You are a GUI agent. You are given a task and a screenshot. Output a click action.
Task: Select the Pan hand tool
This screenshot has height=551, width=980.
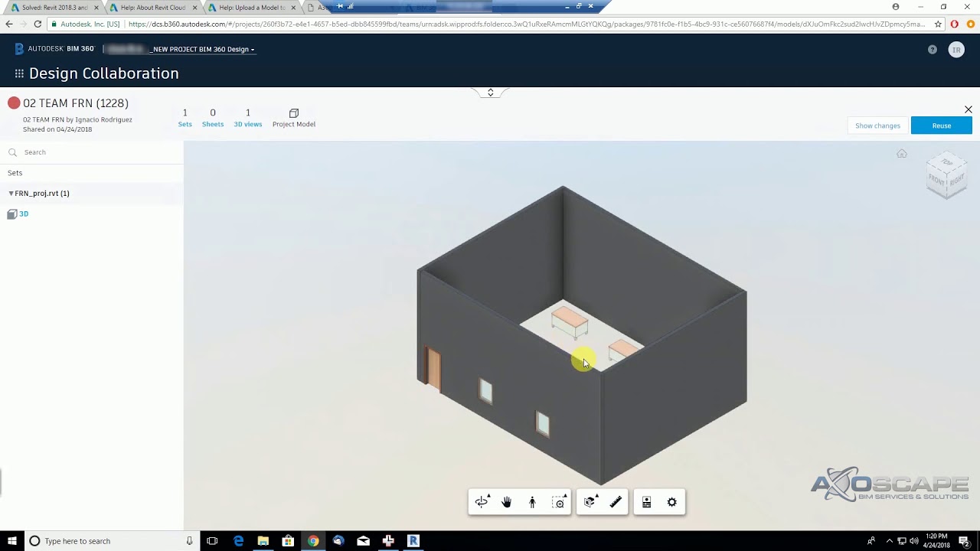506,502
